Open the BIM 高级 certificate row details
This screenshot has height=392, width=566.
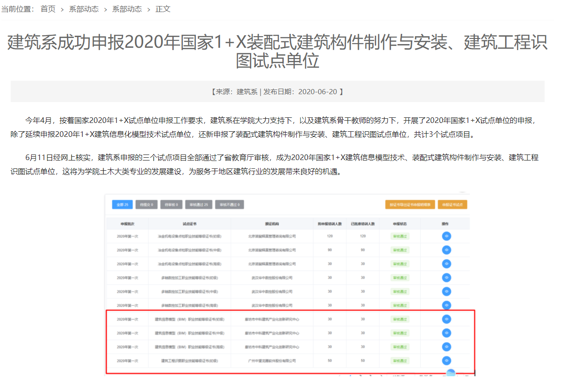(x=447, y=347)
